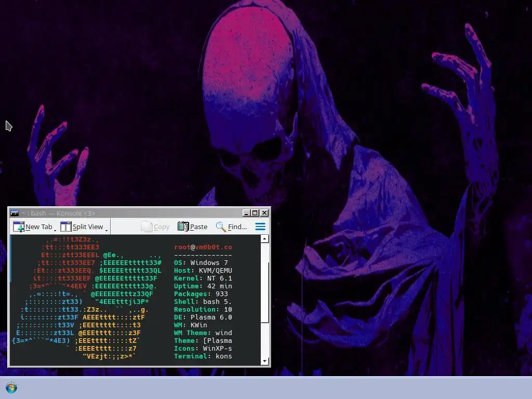Click the "Resolution: 10" line
Image resolution: width=532 pixels, height=399 pixels.
click(x=203, y=310)
